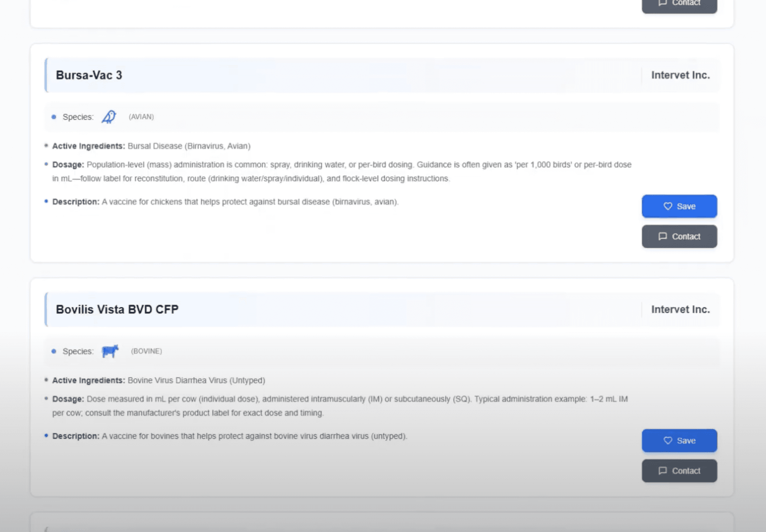Click the Dosage bullet on Bovilis Vista card
This screenshot has width=766, height=532.
pyautogui.click(x=45, y=399)
